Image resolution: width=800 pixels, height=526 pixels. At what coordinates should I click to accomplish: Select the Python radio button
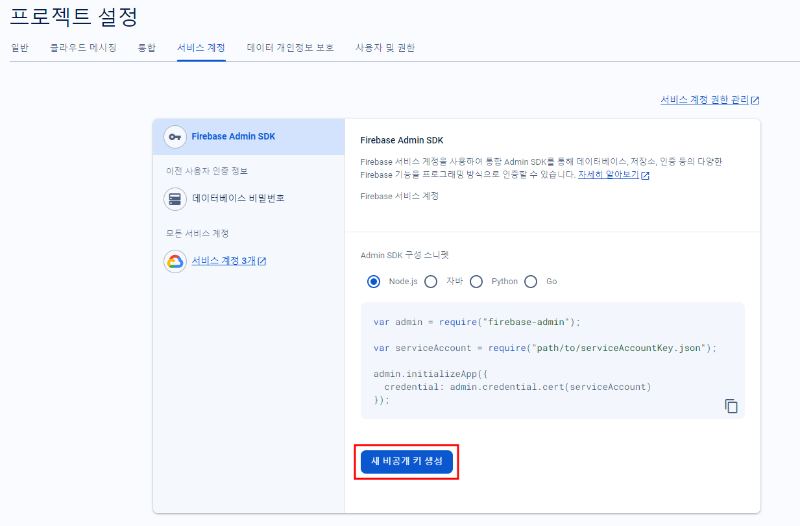(x=476, y=282)
